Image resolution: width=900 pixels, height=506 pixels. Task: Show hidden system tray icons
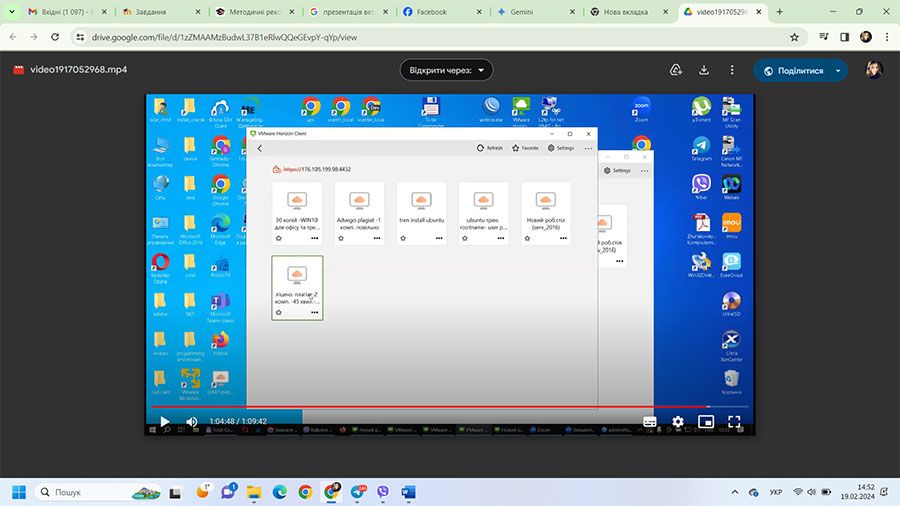coord(736,492)
